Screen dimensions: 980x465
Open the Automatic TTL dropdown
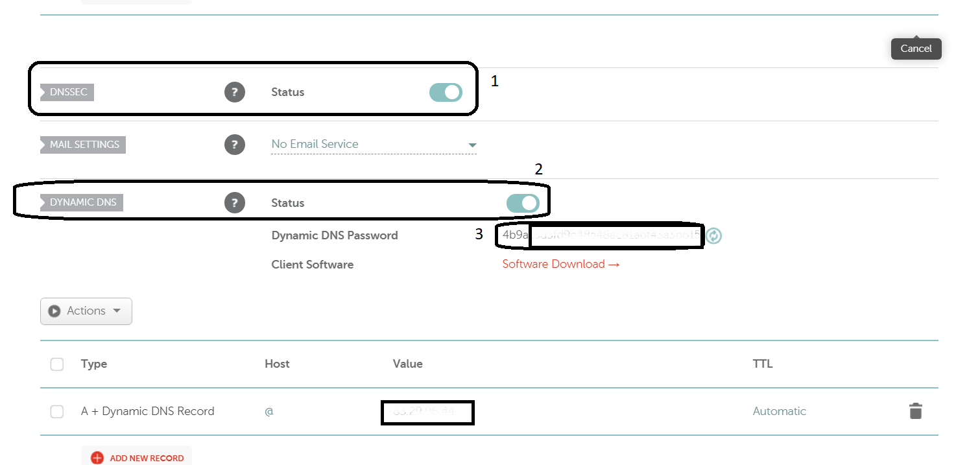pyautogui.click(x=779, y=411)
